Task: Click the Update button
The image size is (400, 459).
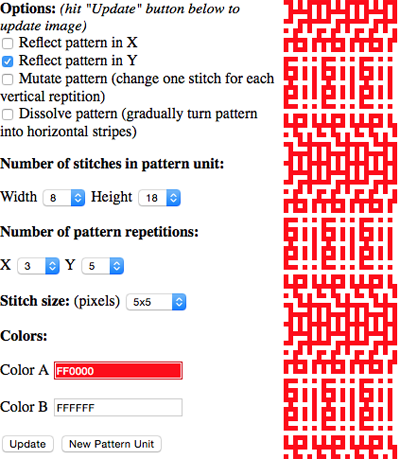Action: pyautogui.click(x=28, y=444)
